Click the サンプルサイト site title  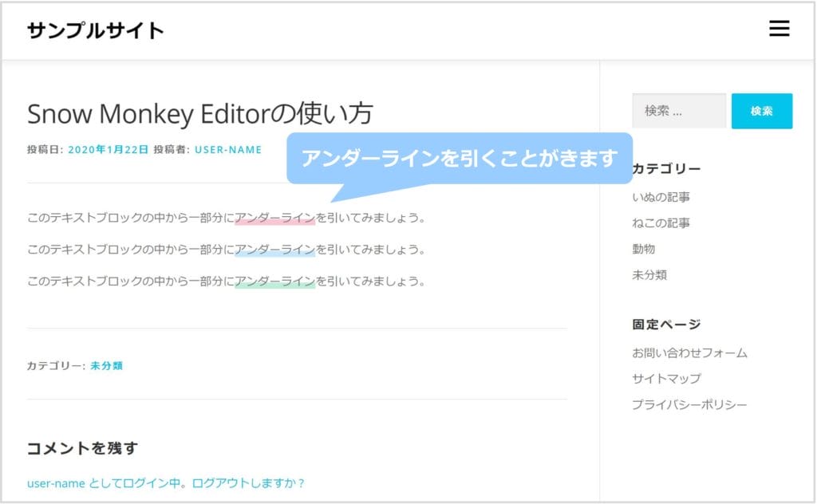click(x=96, y=31)
